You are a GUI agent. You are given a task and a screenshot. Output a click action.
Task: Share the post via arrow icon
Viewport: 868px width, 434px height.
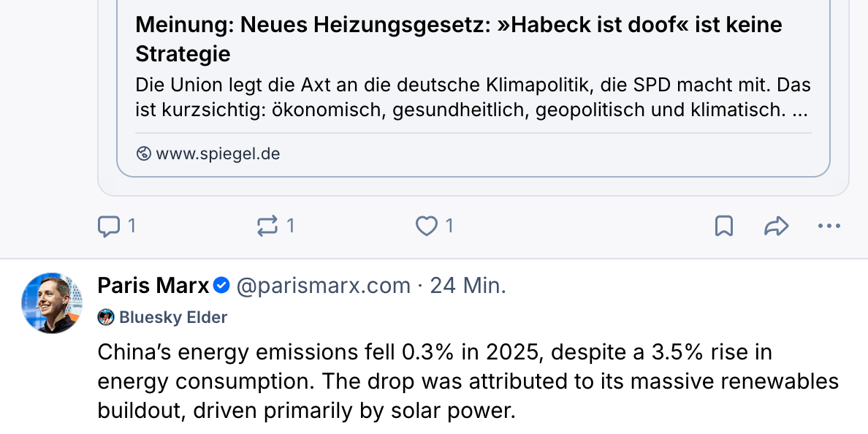coord(776,226)
